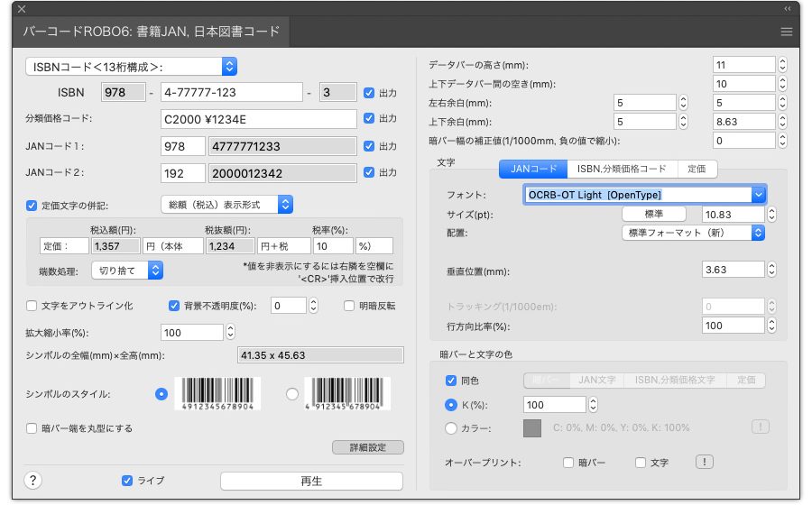
Task: Switch to ISBN,分類価格コード tab
Action: pyautogui.click(x=622, y=169)
